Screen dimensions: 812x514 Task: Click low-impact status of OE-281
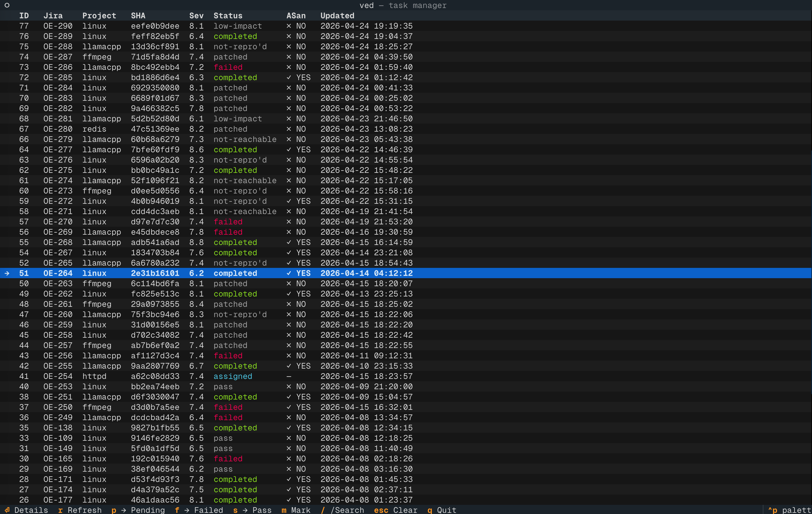(x=238, y=118)
